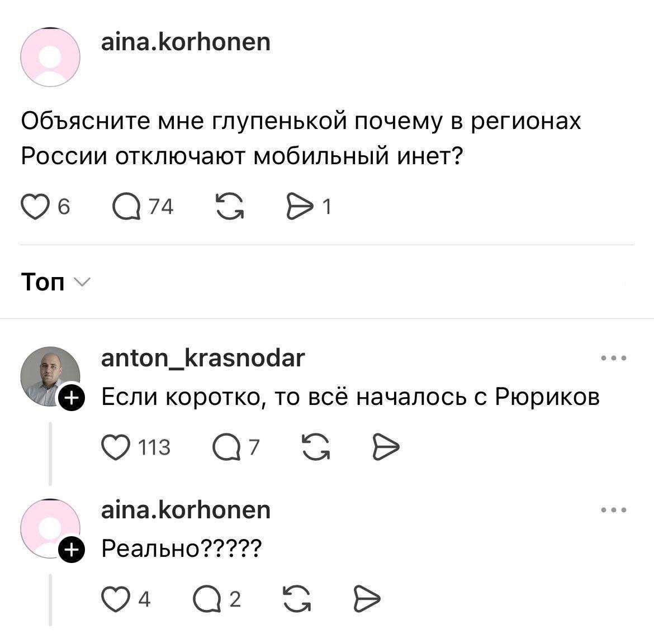Open anton_krasnodar's profile username
This screenshot has width=654, height=644.
202,358
